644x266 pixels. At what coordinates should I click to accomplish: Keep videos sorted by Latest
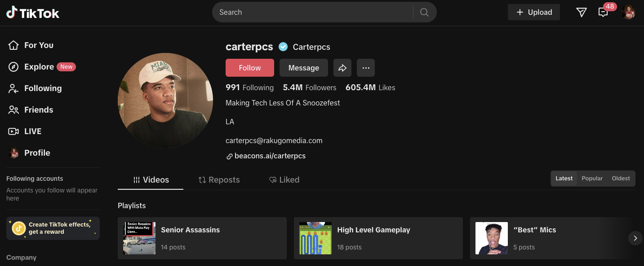[564, 178]
